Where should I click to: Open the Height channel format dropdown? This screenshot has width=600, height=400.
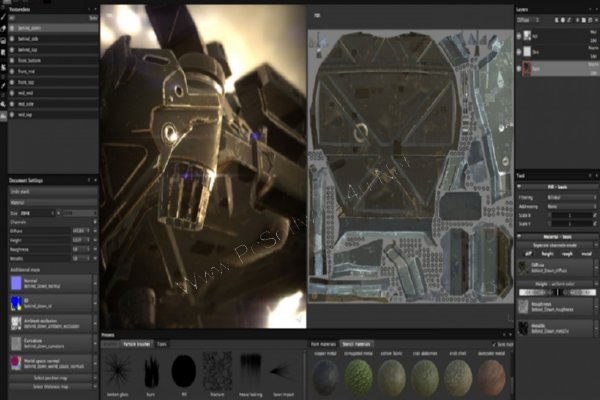click(81, 240)
